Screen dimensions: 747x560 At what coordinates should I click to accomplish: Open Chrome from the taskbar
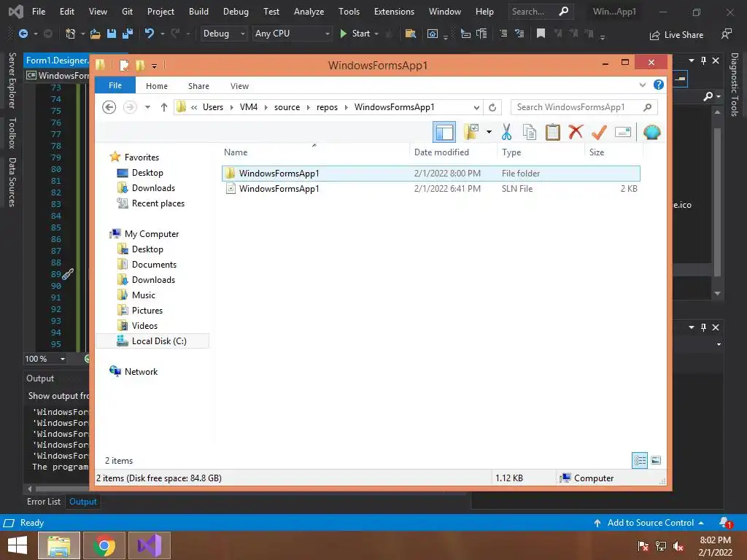click(x=104, y=545)
